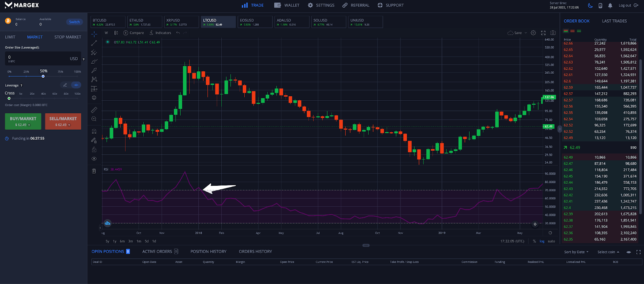Toggle visibility of all drawings eye icon
This screenshot has width=644, height=284.
click(x=94, y=159)
